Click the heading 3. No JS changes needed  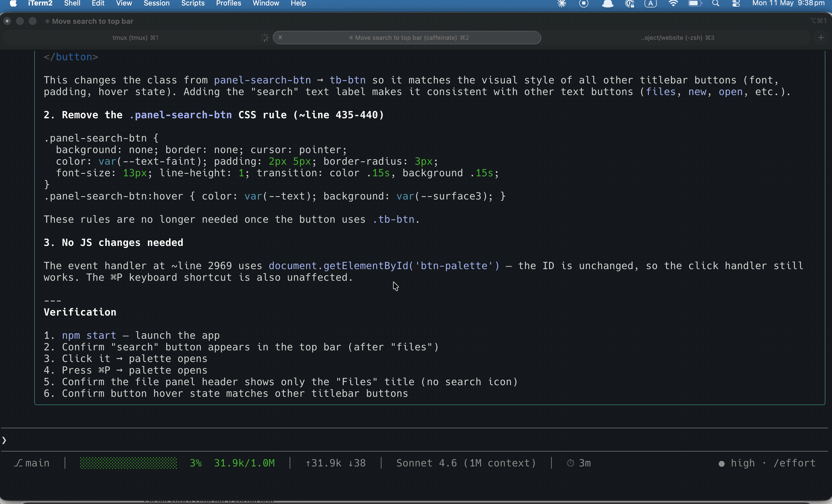tap(113, 242)
